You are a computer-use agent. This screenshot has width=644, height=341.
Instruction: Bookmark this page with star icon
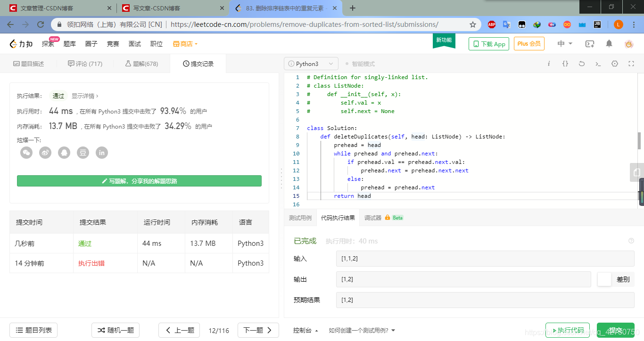coord(473,24)
